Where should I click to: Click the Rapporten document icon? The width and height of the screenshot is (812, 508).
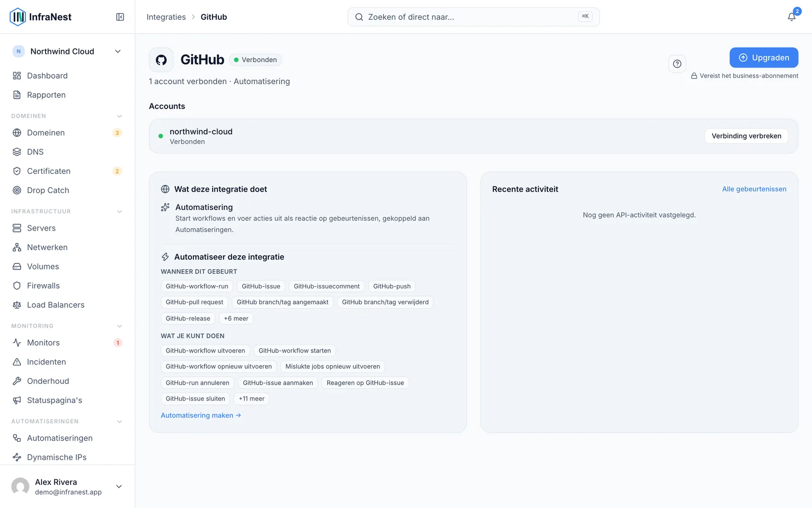17,95
